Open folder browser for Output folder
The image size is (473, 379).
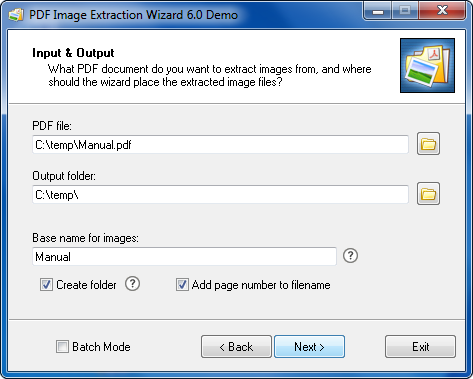pos(428,194)
